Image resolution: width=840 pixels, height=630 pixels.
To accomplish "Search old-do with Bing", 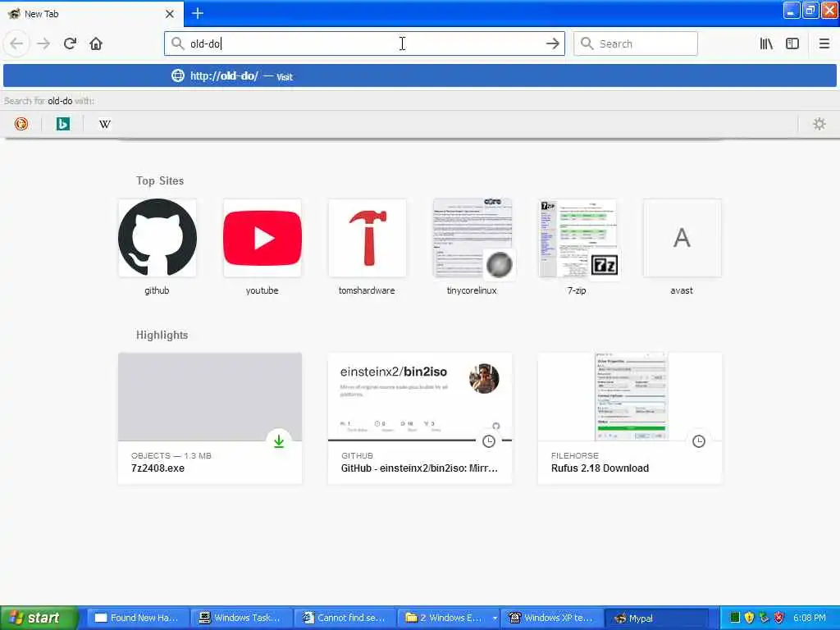I will [62, 125].
